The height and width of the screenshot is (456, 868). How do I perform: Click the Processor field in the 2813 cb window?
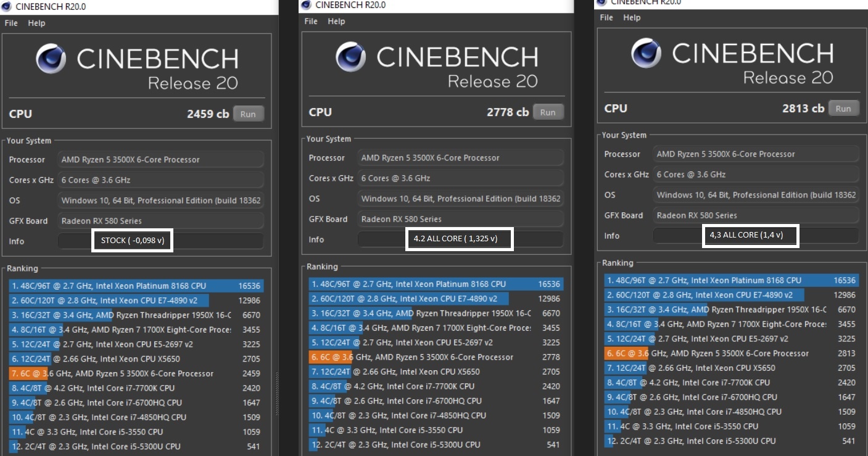[x=756, y=154]
